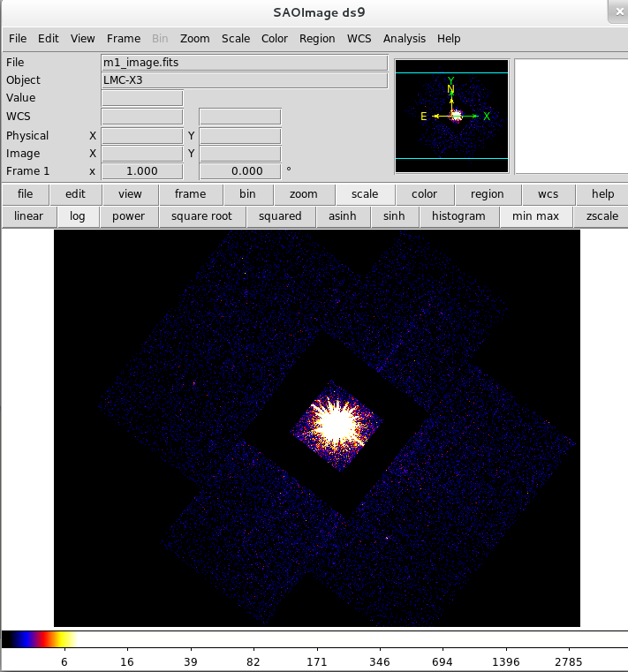
Task: Click the 'zoom' button bar entry
Action: pos(304,194)
